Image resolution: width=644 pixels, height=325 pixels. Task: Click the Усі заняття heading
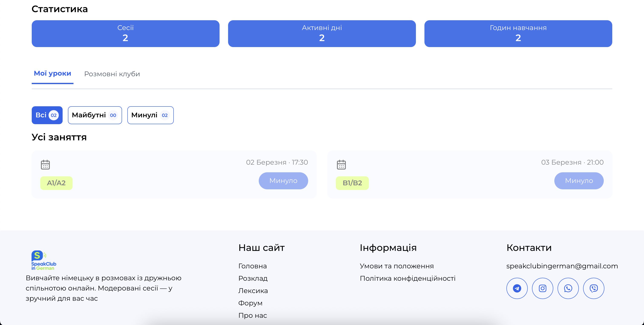tap(59, 137)
